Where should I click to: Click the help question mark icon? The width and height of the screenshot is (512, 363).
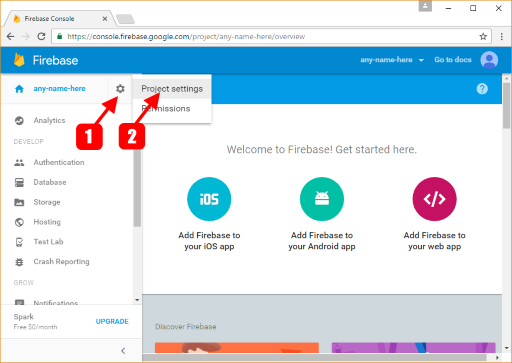(482, 89)
